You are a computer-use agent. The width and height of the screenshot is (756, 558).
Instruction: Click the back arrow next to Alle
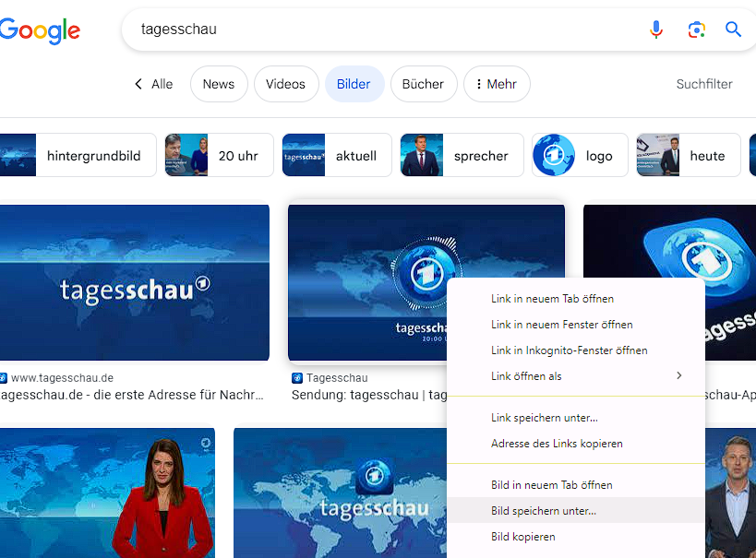(x=138, y=84)
